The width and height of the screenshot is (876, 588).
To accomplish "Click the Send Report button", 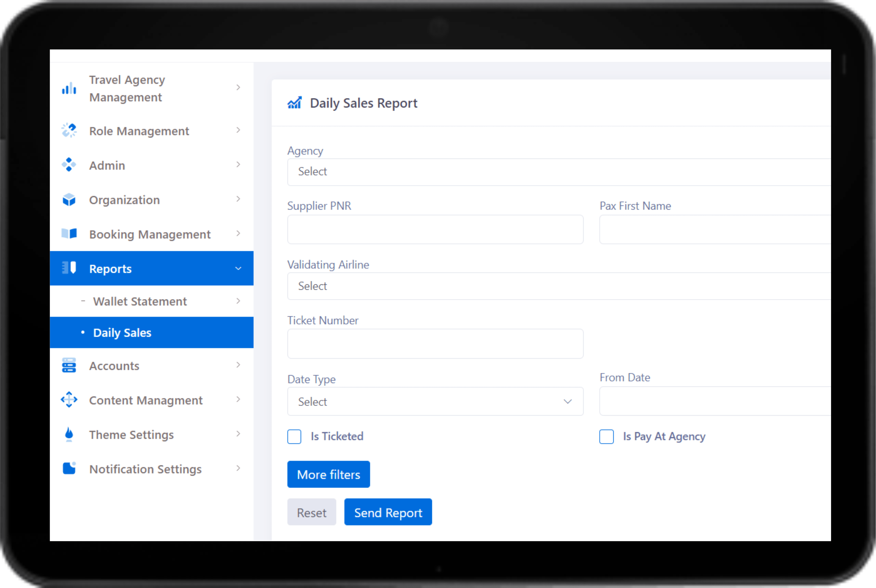I will click(x=388, y=512).
